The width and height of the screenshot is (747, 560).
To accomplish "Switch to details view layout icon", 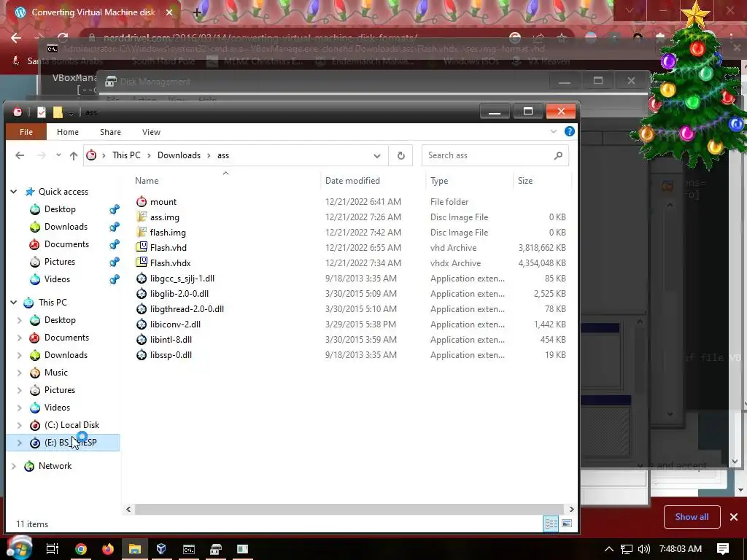I will [551, 524].
